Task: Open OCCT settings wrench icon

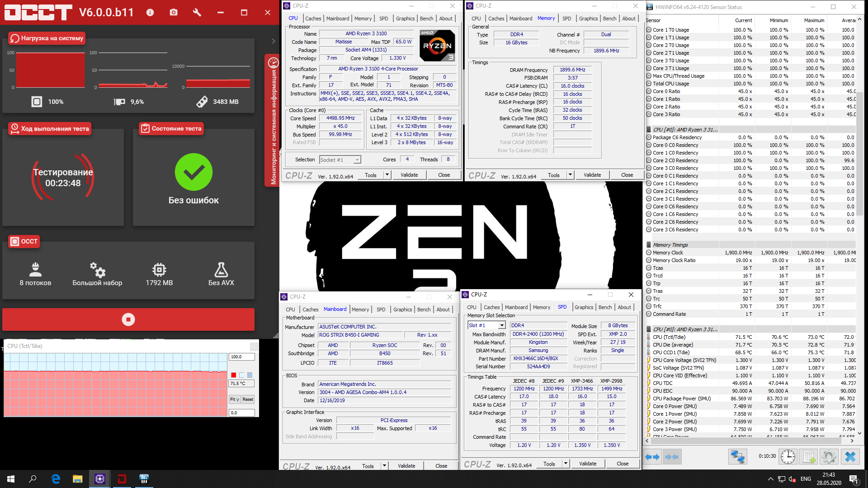Action: tap(197, 13)
